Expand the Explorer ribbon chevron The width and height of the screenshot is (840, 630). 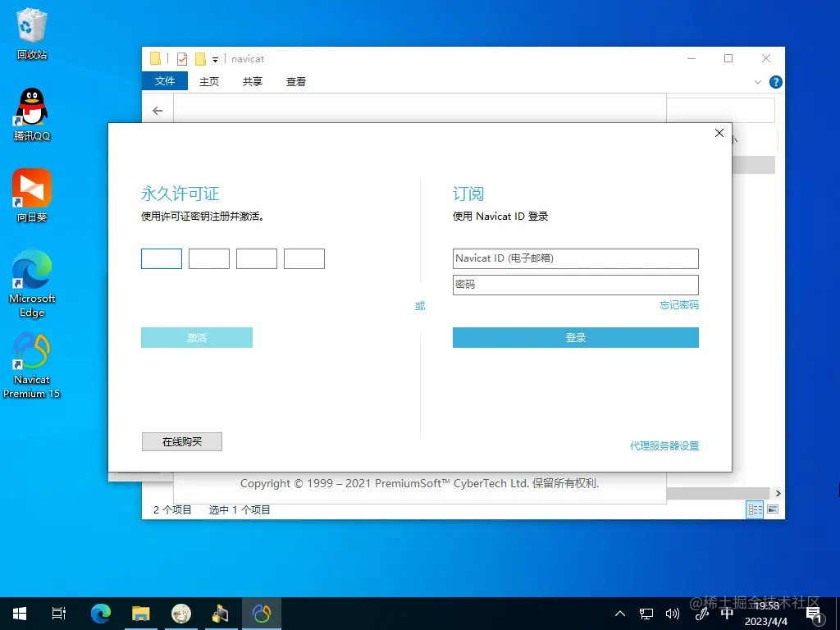coord(757,82)
